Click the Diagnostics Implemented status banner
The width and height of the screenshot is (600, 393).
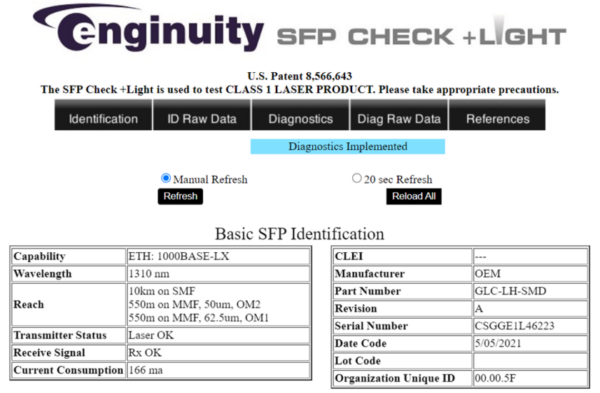(x=348, y=147)
